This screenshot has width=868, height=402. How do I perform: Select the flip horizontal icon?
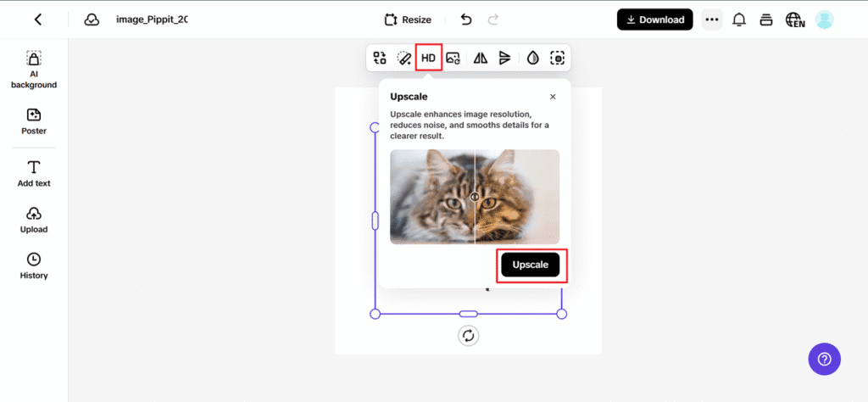point(481,58)
